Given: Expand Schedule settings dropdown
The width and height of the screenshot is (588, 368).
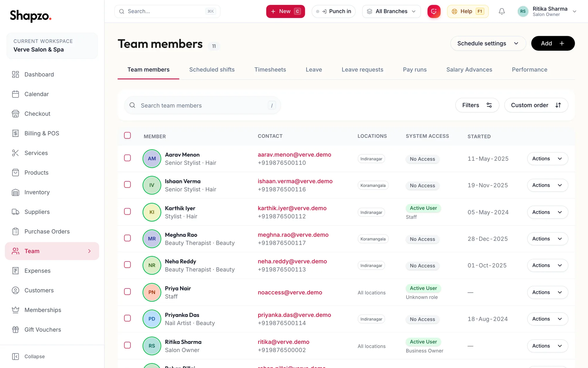Looking at the screenshot, I should tap(488, 43).
